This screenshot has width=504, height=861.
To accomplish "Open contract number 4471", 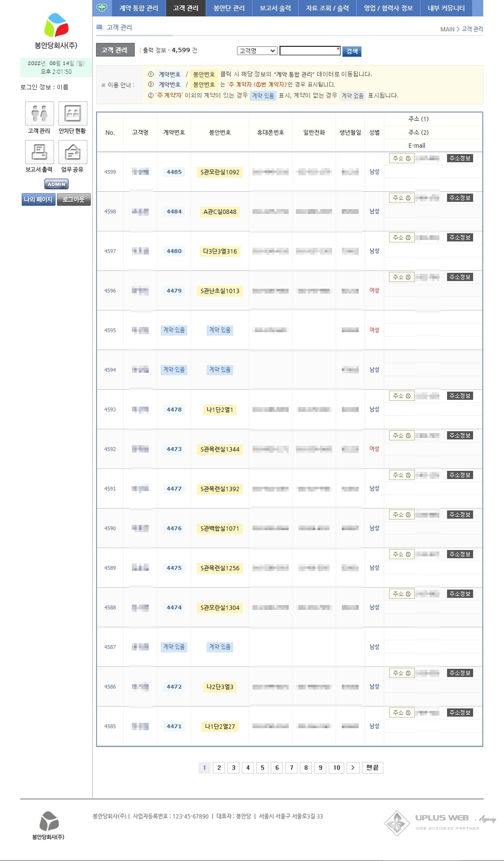I will pyautogui.click(x=174, y=726).
